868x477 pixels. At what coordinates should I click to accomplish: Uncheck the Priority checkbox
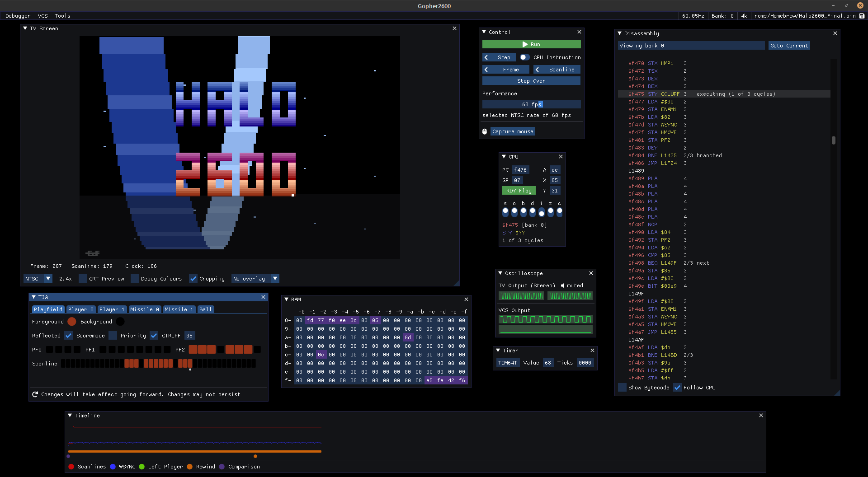[x=154, y=336]
